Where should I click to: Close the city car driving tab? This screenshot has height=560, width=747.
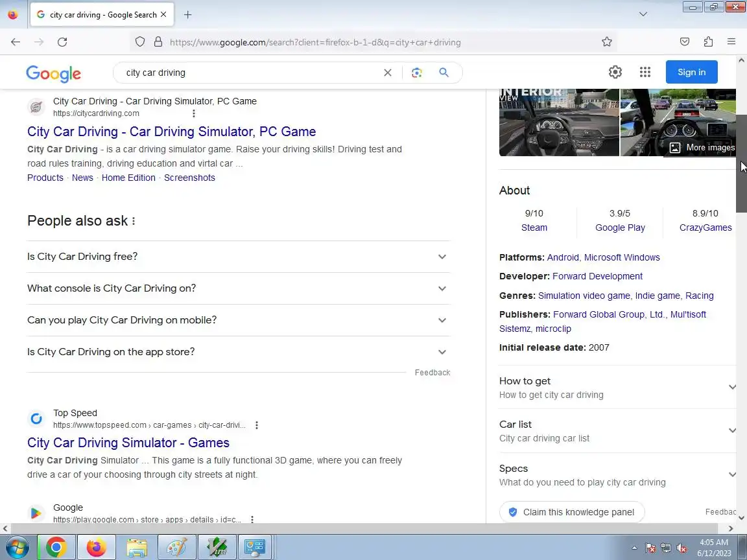pos(163,14)
